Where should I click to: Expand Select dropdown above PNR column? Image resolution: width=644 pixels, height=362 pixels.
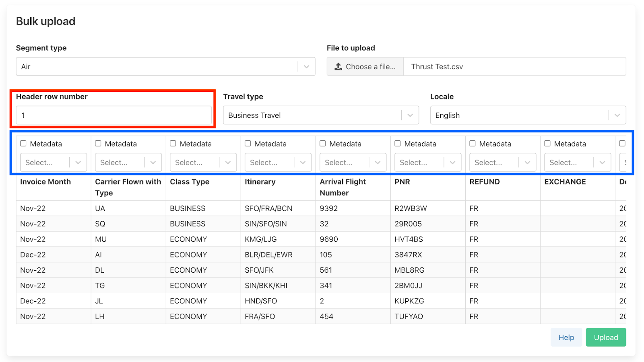click(427, 162)
